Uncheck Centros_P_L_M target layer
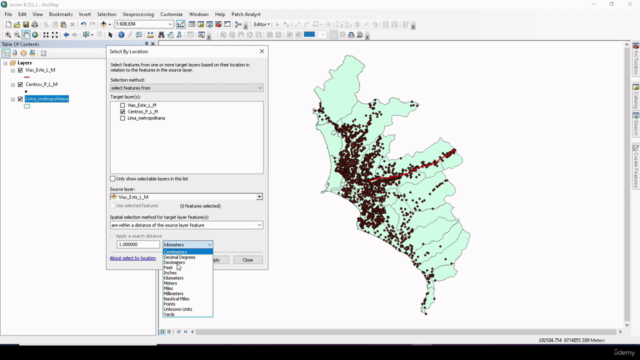The image size is (640, 360). pos(122,111)
